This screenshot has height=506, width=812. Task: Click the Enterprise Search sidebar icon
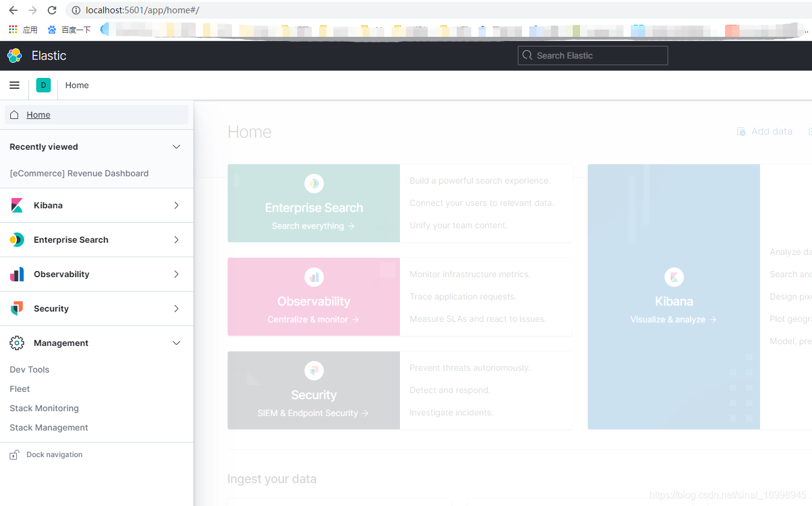pos(17,240)
